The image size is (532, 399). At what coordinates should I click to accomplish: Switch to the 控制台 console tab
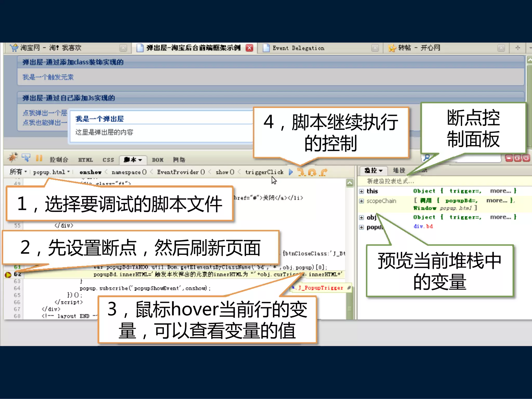59,160
